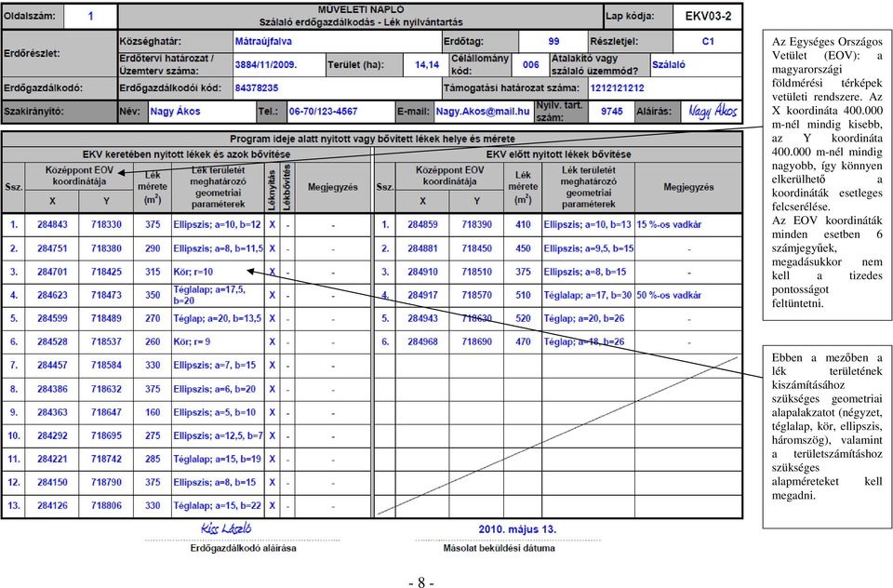This screenshot has height=588, width=893.
Task: Click the Kiss László signature at bottom
Action: tap(226, 528)
